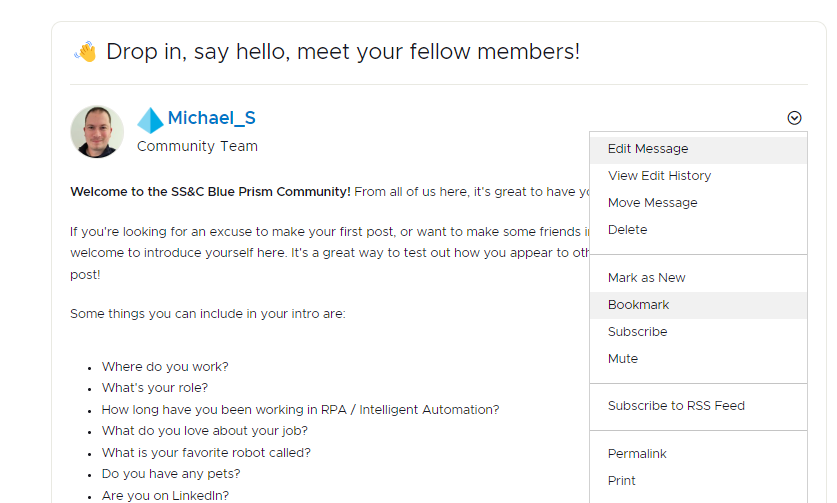
Task: Bookmark this message via the menu
Action: click(638, 305)
